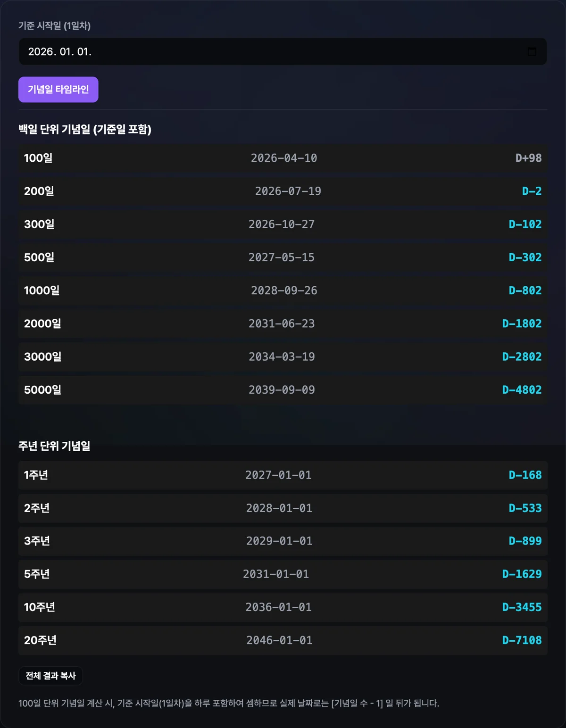Click the 3주년 anniversary row
This screenshot has height=728, width=566.
coord(283,541)
